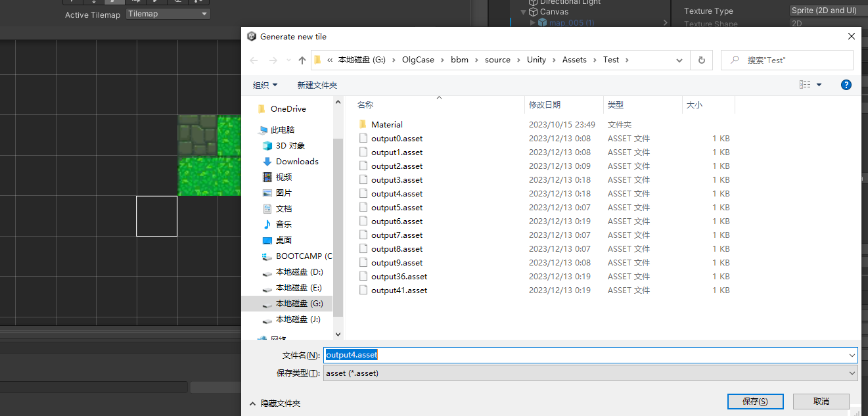Select 本地磁盘 (D:) in sidebar

pyautogui.click(x=299, y=271)
